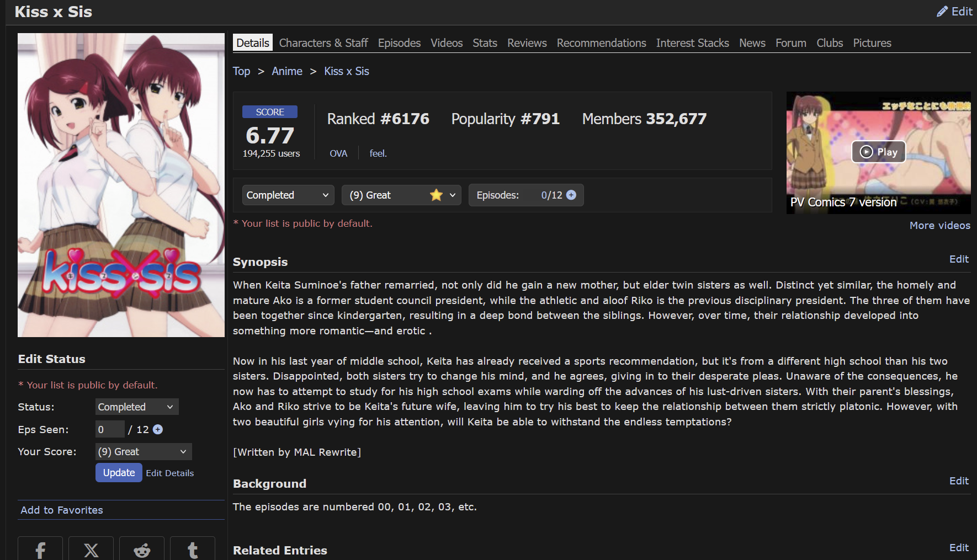Viewport: 977px width, 560px height.
Task: Open the Recommendations tab
Action: coord(601,43)
